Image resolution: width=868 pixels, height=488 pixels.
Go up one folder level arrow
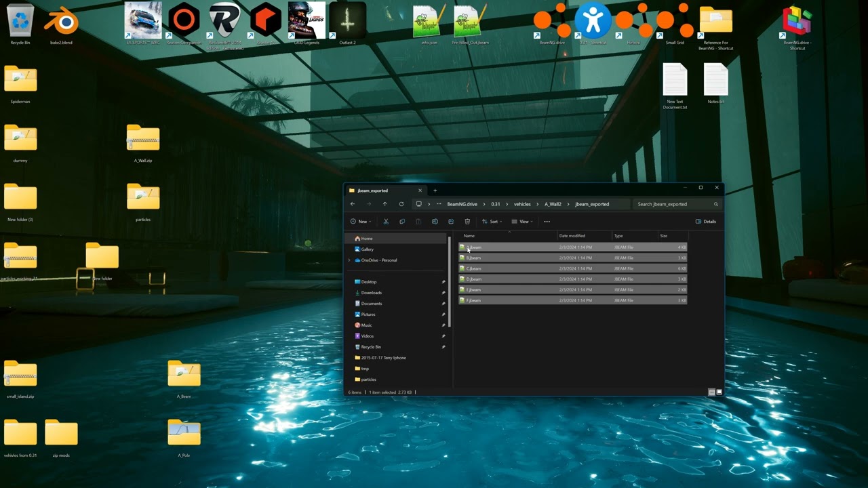point(384,204)
